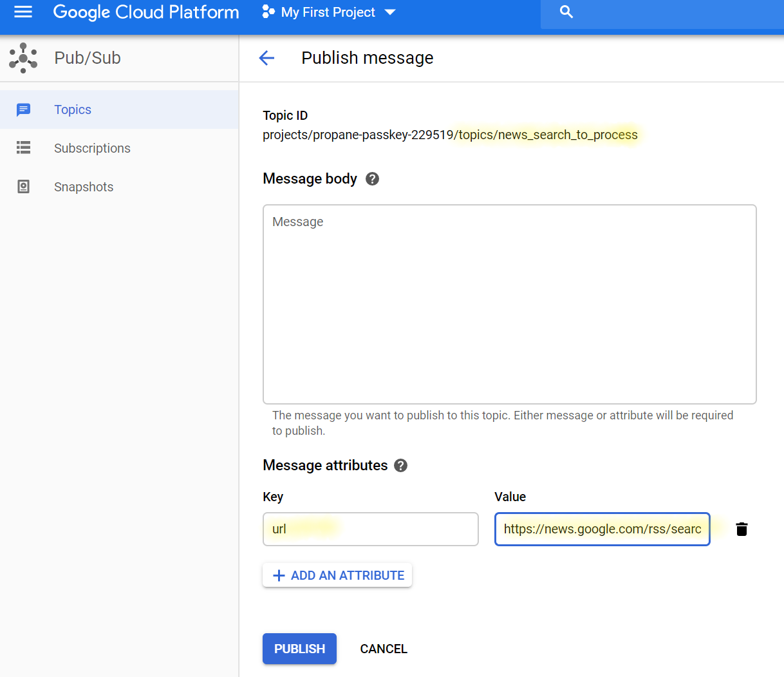The image size is (784, 677).
Task: Show help for Message body
Action: pos(372,178)
